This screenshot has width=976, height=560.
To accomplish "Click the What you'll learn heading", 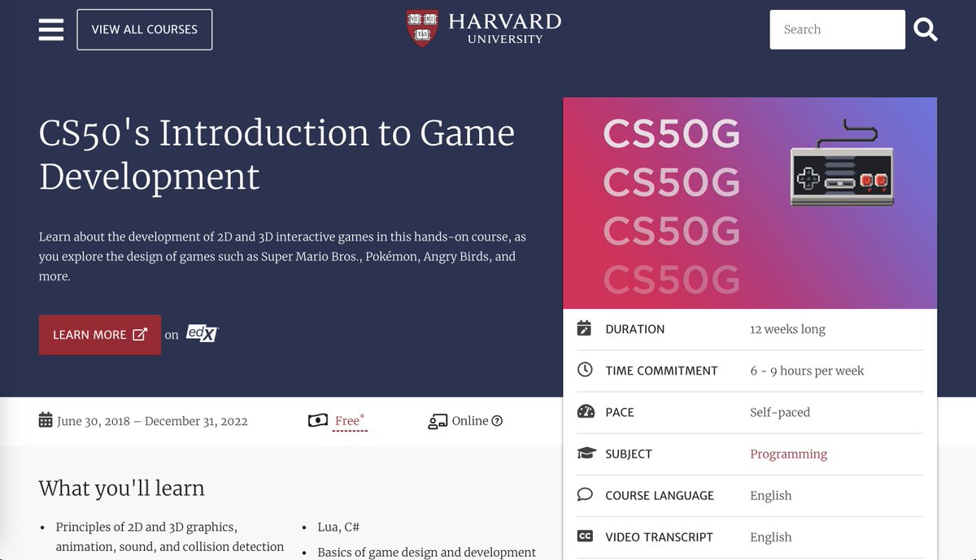I will click(x=121, y=488).
